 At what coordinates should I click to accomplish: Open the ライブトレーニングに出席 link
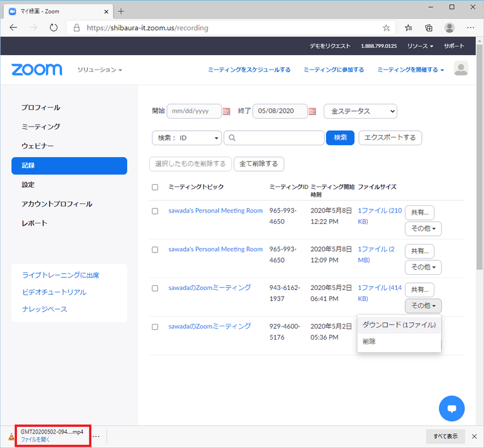[60, 275]
